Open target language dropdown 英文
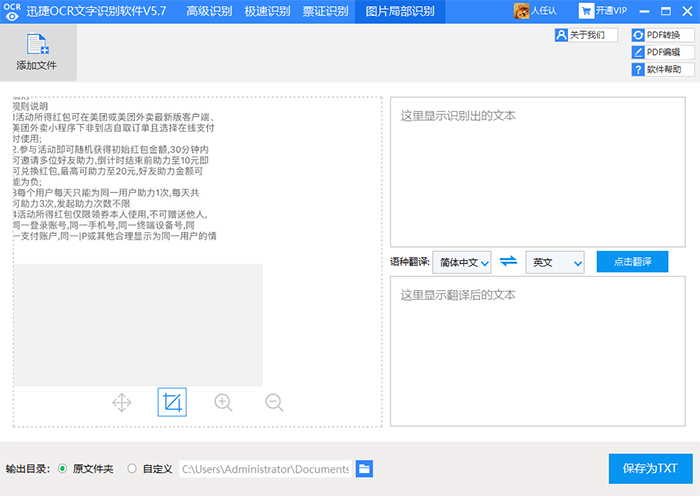 click(555, 263)
